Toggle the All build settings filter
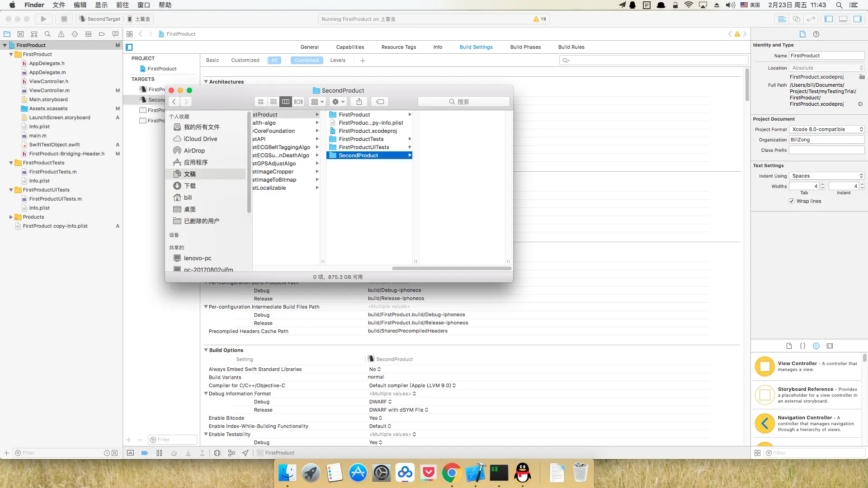 [x=274, y=60]
